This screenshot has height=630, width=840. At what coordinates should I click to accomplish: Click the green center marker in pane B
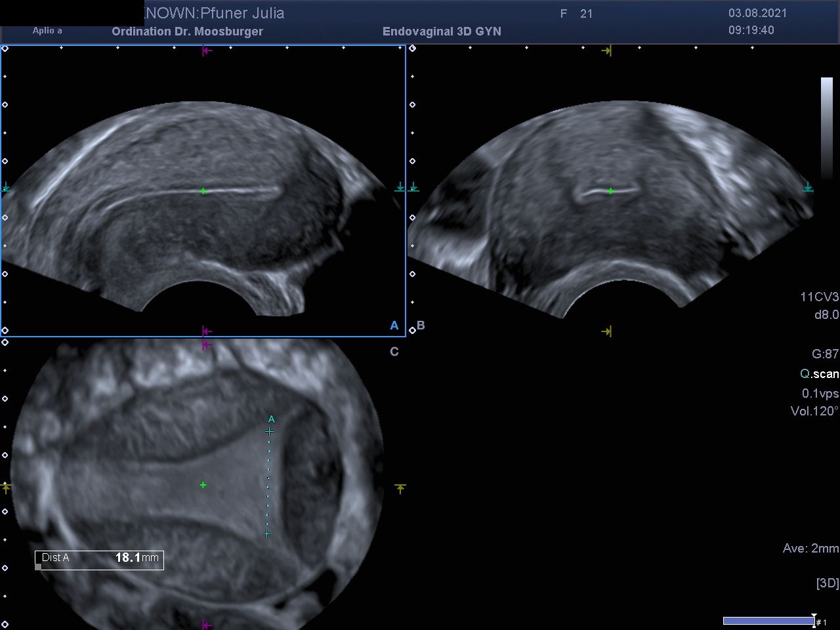(x=610, y=191)
